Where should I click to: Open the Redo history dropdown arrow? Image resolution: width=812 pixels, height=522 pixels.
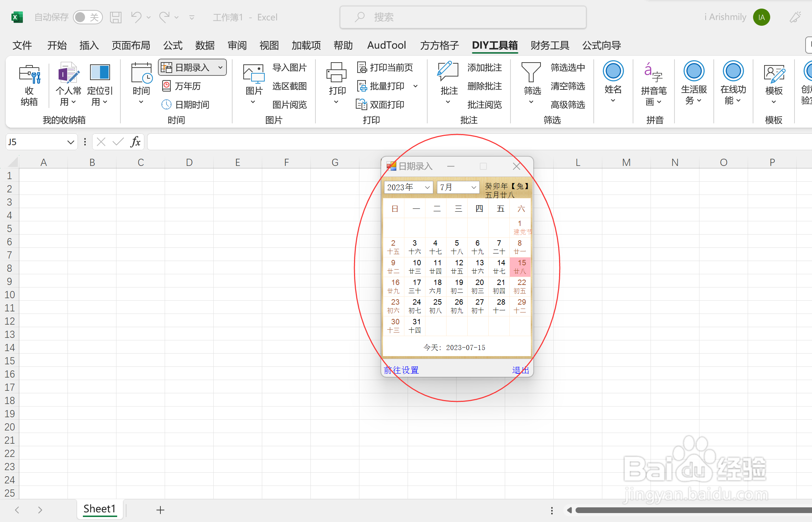pyautogui.click(x=176, y=17)
